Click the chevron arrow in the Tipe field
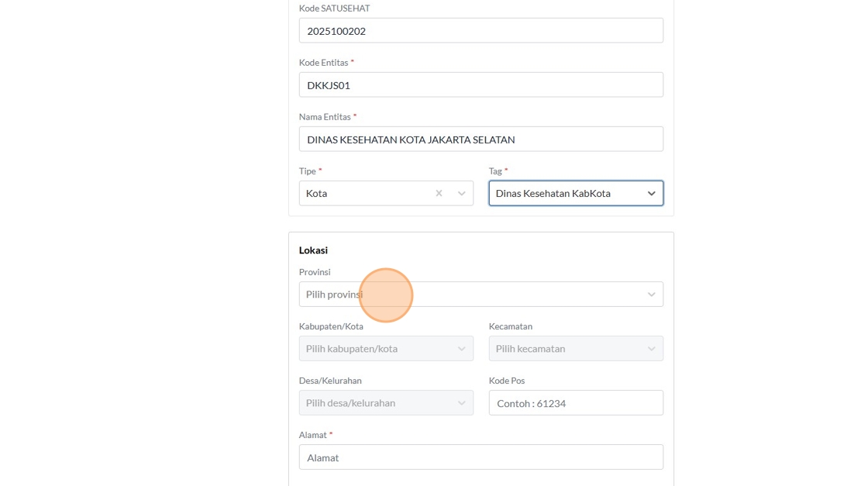 461,193
